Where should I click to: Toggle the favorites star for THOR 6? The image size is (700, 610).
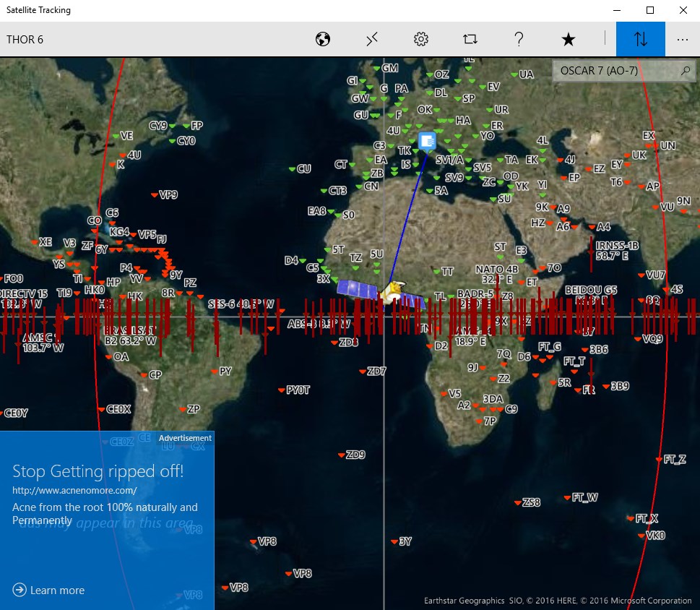point(568,39)
